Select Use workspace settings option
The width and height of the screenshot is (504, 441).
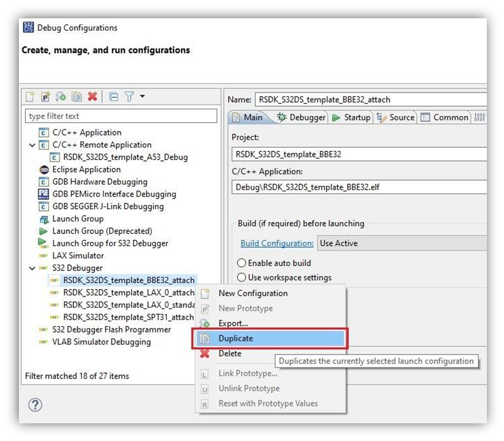241,277
